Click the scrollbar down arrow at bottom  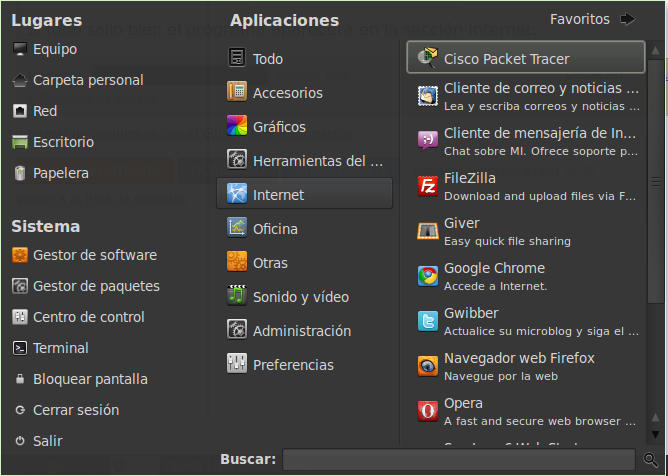pyautogui.click(x=655, y=435)
